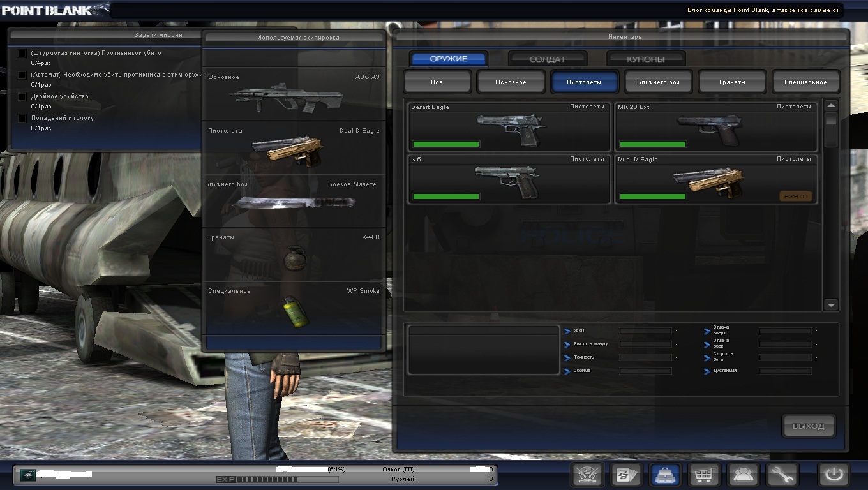Click the inventory scrollbar up arrow
868x490 pixels.
click(x=831, y=106)
